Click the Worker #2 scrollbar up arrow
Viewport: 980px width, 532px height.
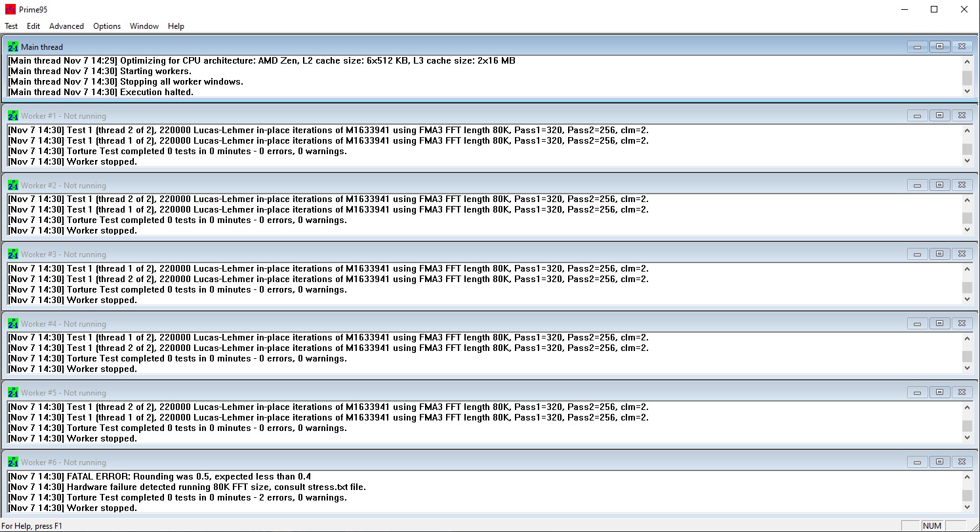click(967, 200)
